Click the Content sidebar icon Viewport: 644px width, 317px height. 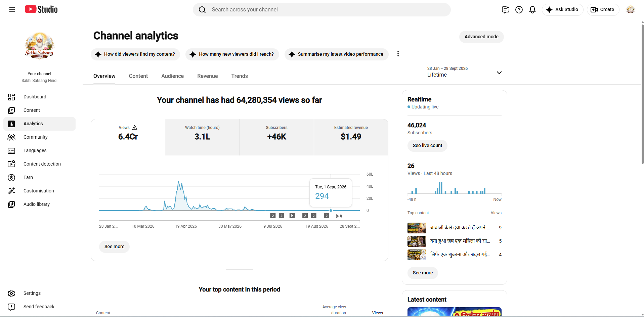[11, 110]
